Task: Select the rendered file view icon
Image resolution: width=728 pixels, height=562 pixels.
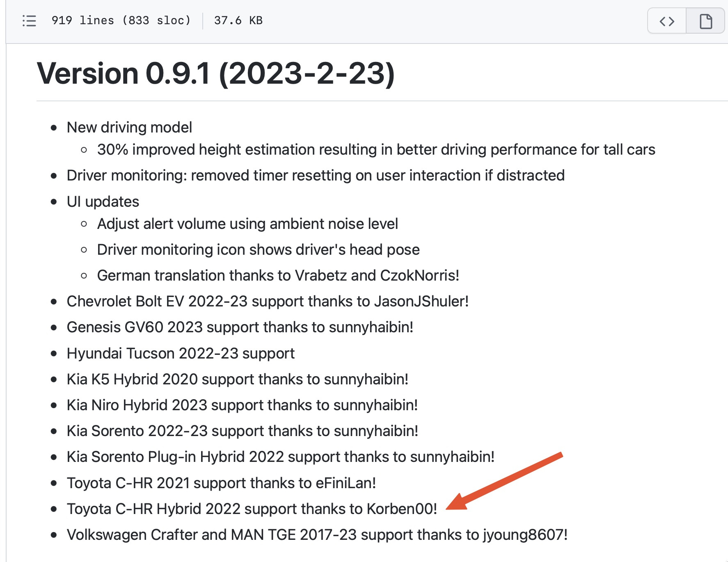Action: [705, 21]
